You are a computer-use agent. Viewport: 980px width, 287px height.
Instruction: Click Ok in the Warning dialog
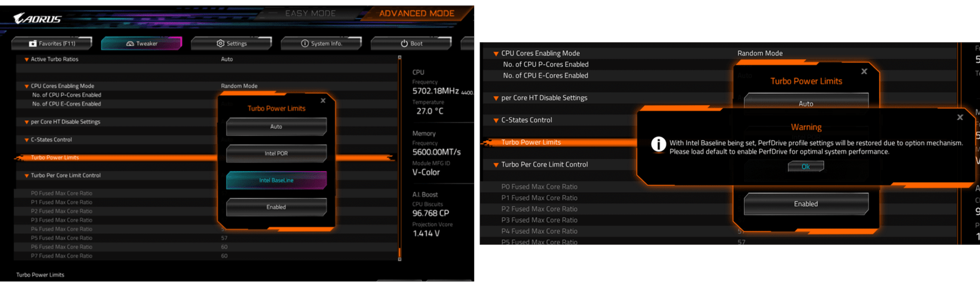click(x=805, y=166)
